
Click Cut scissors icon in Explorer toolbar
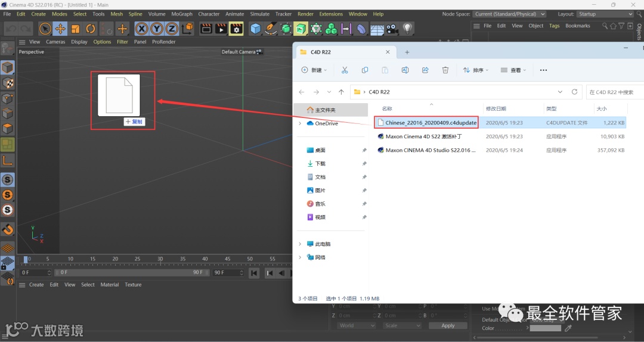[x=345, y=70]
